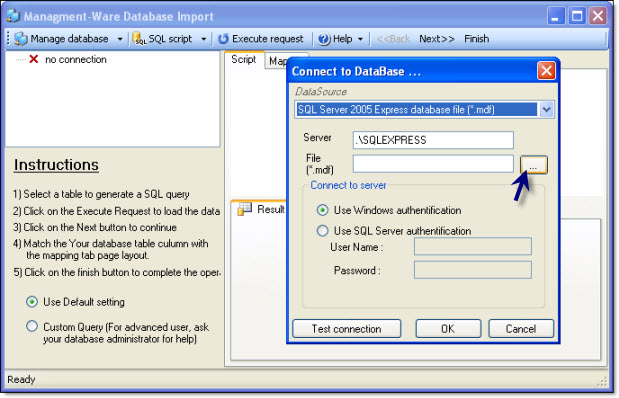Click Finish in the toolbar
The image size is (619, 398).
[x=476, y=39]
